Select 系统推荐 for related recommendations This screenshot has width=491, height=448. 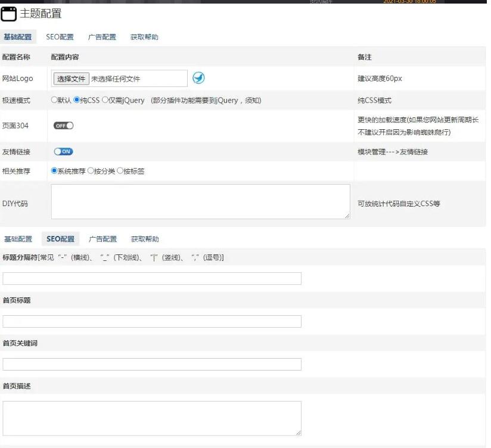click(54, 171)
